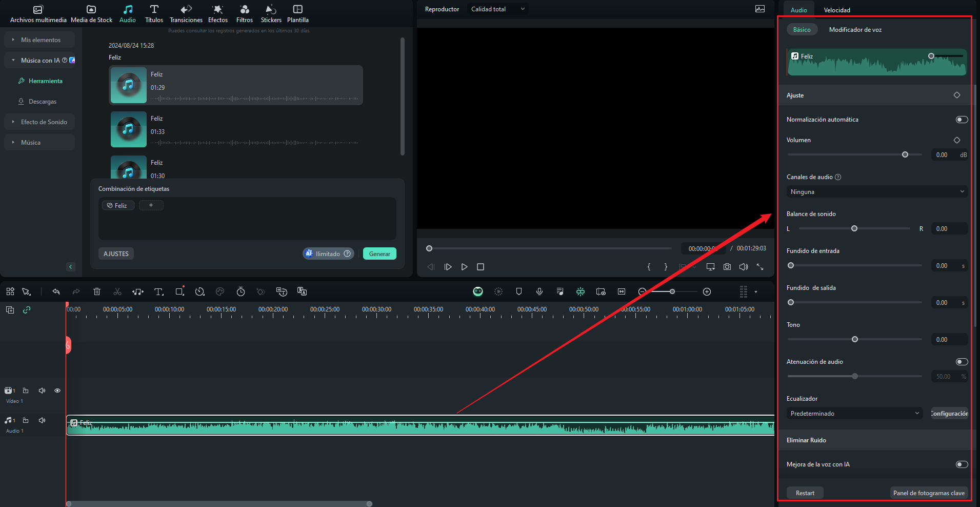This screenshot has height=507, width=980.
Task: Collapse the Música con IA section
Action: tap(39, 60)
